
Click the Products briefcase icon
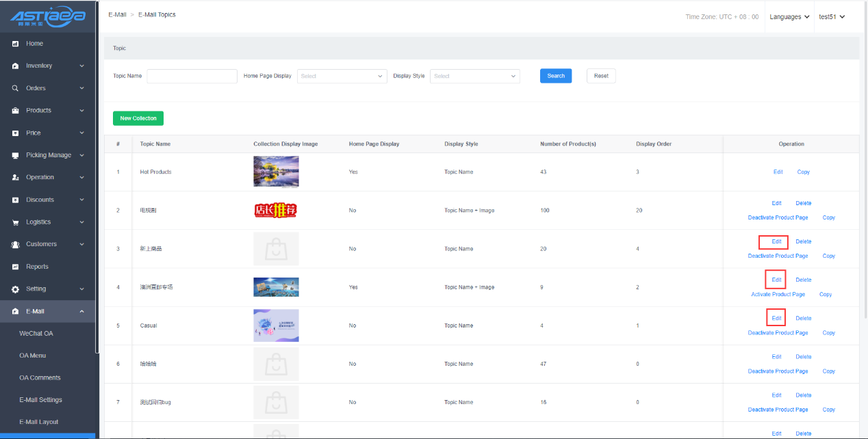click(15, 111)
